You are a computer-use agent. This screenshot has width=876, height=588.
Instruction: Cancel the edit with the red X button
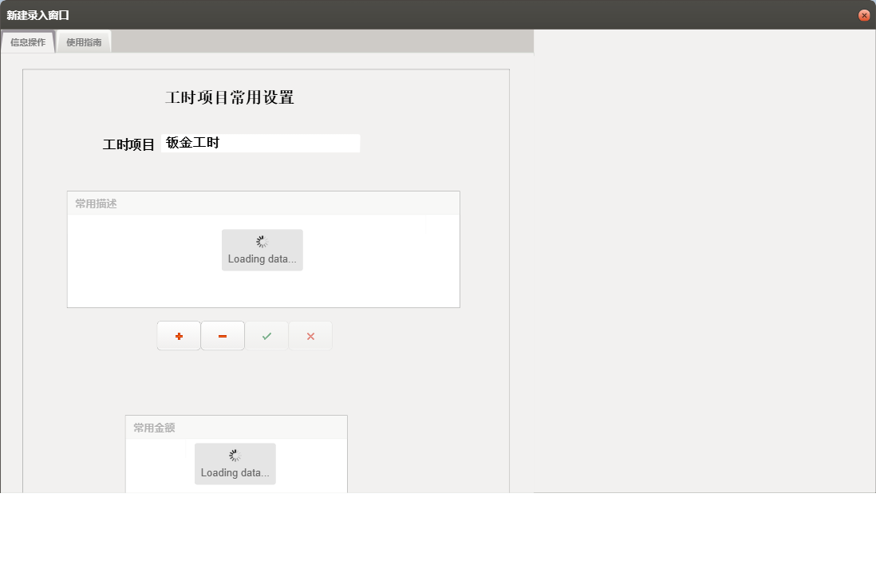pos(310,336)
